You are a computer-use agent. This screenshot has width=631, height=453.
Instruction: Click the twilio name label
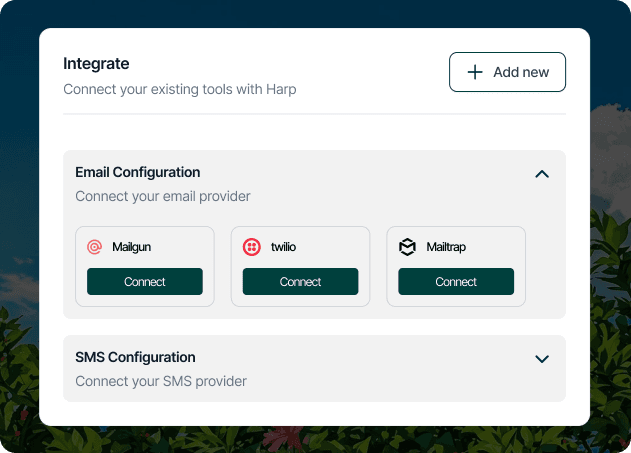(x=283, y=247)
